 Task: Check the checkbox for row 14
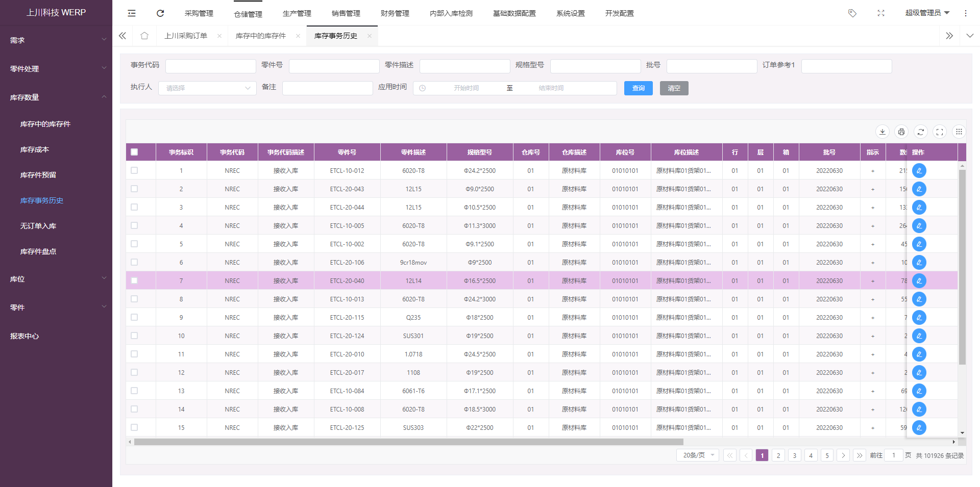(x=134, y=409)
